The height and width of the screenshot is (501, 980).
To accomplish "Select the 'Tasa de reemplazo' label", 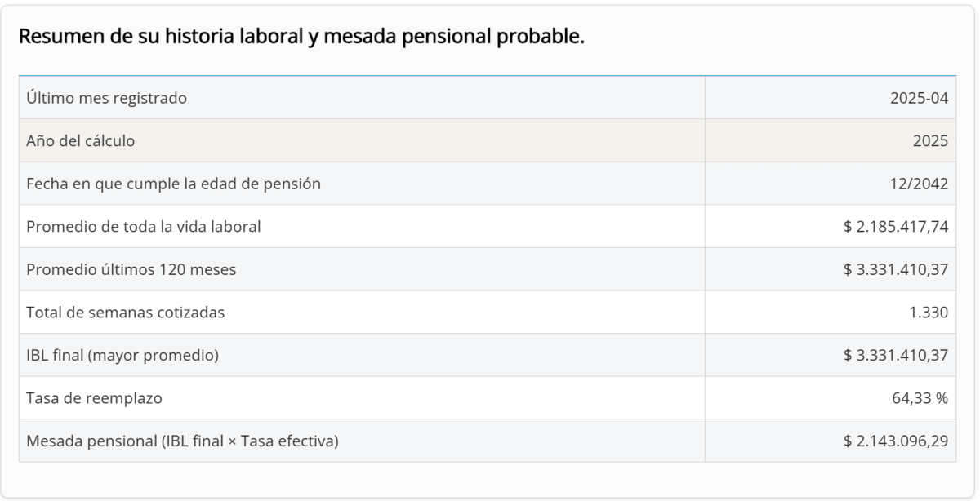I will coord(94,398).
